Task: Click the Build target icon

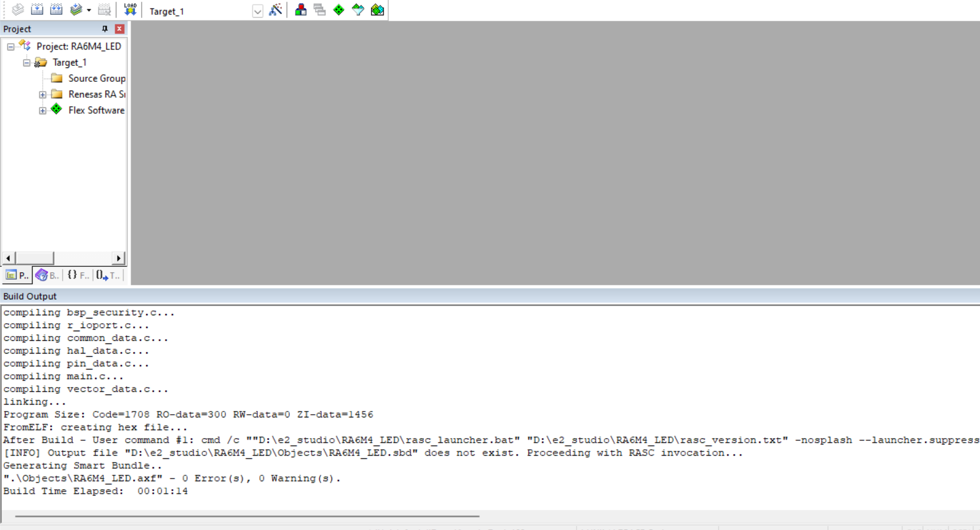Action: (37, 10)
